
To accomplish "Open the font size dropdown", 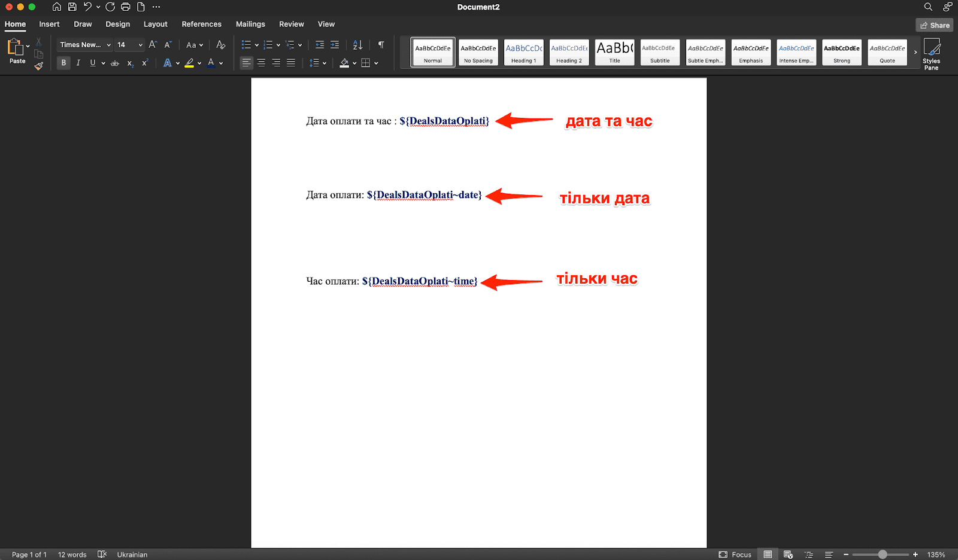I will 140,45.
